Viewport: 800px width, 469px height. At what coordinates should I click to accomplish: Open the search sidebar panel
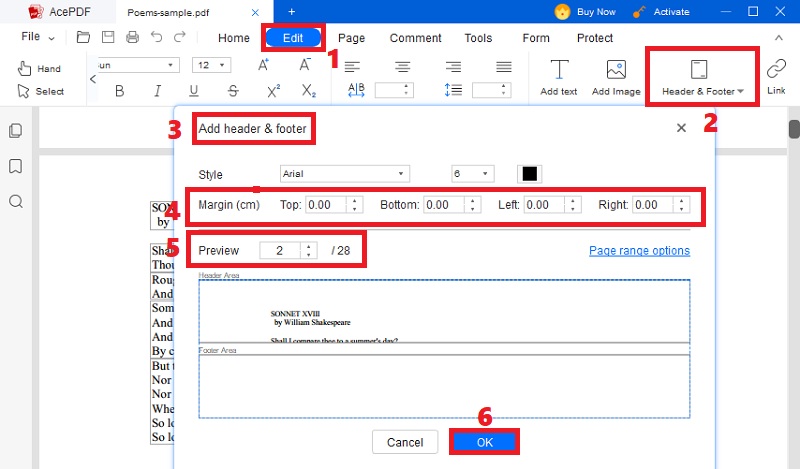tap(16, 201)
